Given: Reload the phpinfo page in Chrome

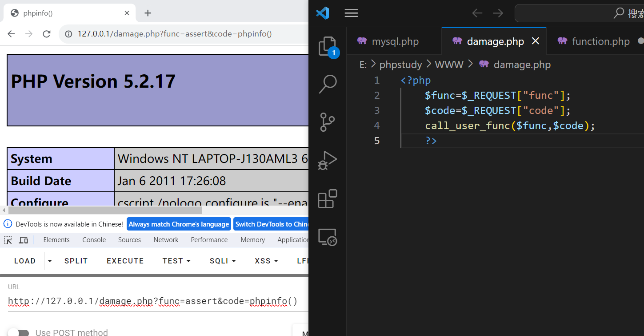Looking at the screenshot, I should point(46,34).
